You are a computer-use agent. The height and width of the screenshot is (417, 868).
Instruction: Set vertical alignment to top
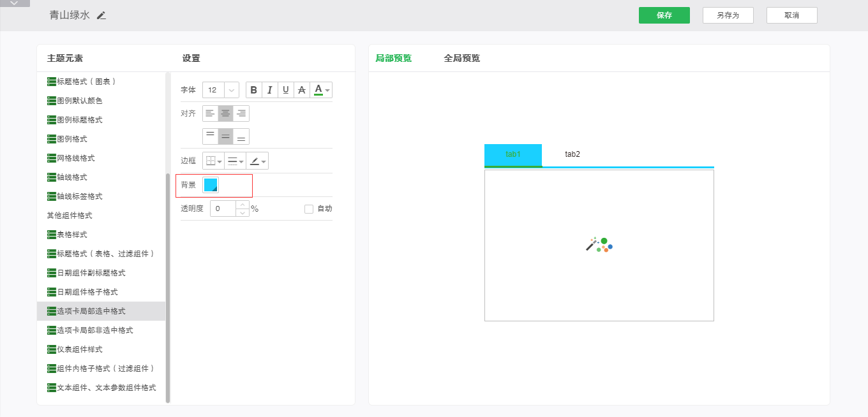point(210,136)
